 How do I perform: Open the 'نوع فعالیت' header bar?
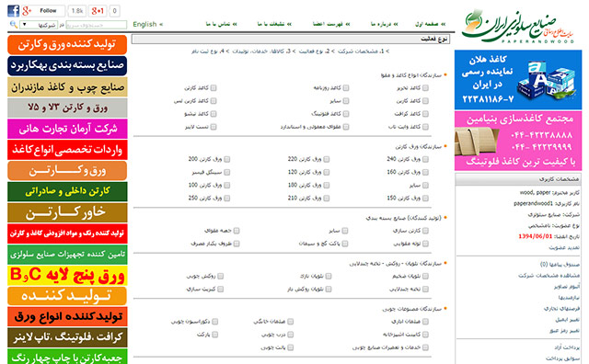point(291,39)
